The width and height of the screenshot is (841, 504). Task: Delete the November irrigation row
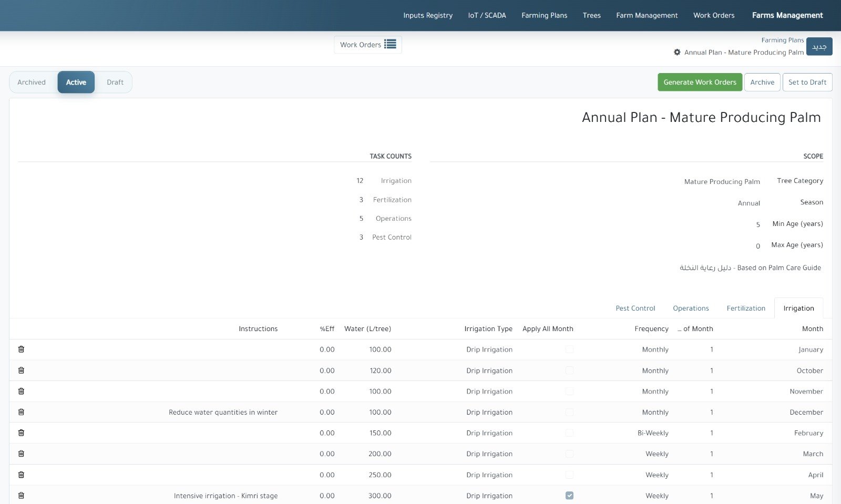coord(21,391)
